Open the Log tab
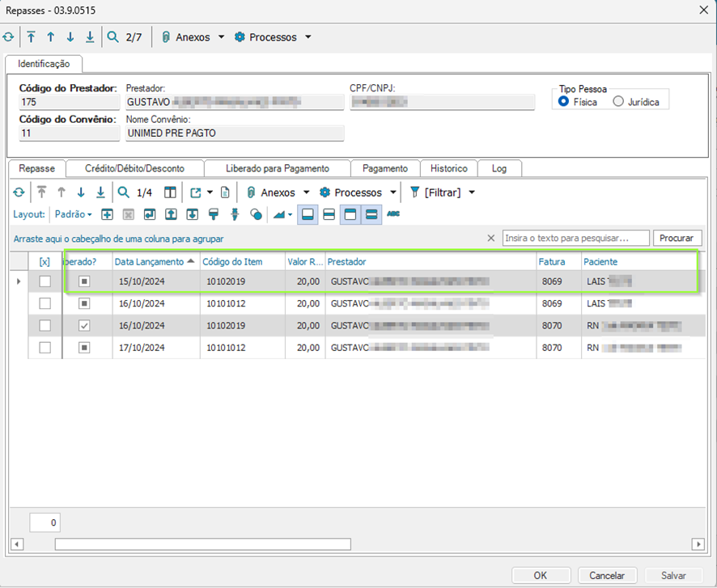This screenshot has height=588, width=717. pyautogui.click(x=499, y=168)
